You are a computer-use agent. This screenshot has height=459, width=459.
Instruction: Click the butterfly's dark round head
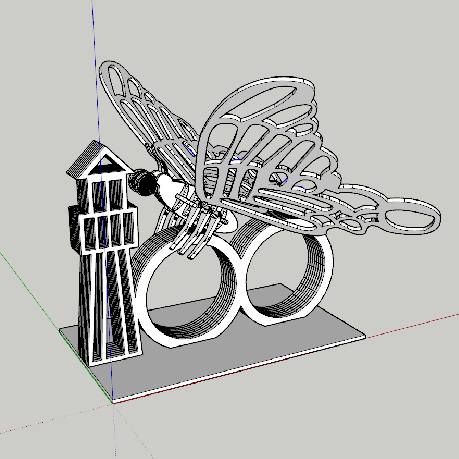click(143, 182)
